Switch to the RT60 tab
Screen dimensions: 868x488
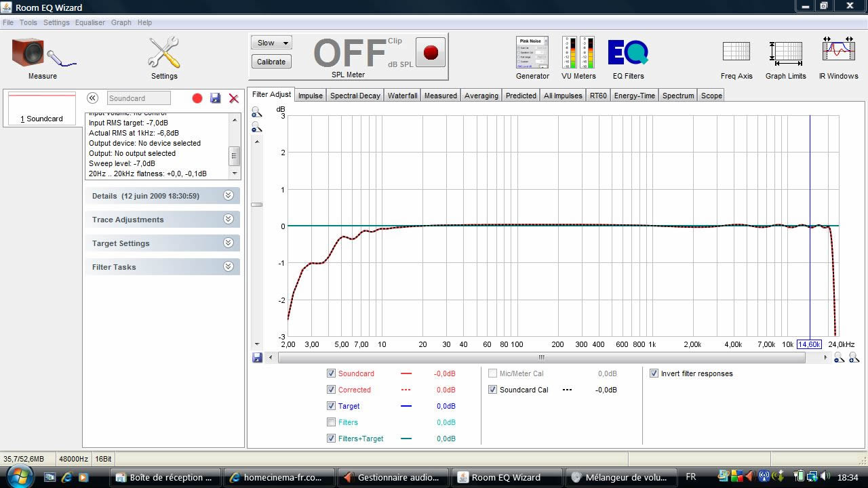pyautogui.click(x=598, y=96)
